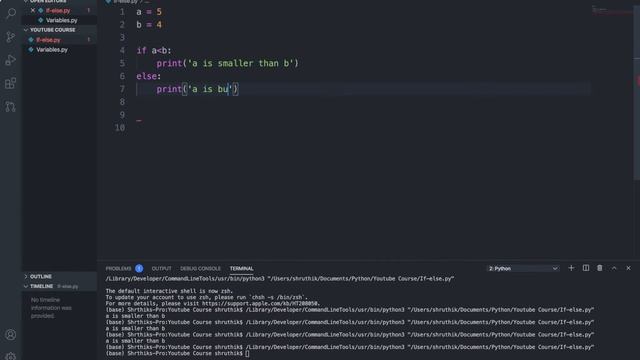Place cursor on 'b = 4' line

coord(149,25)
